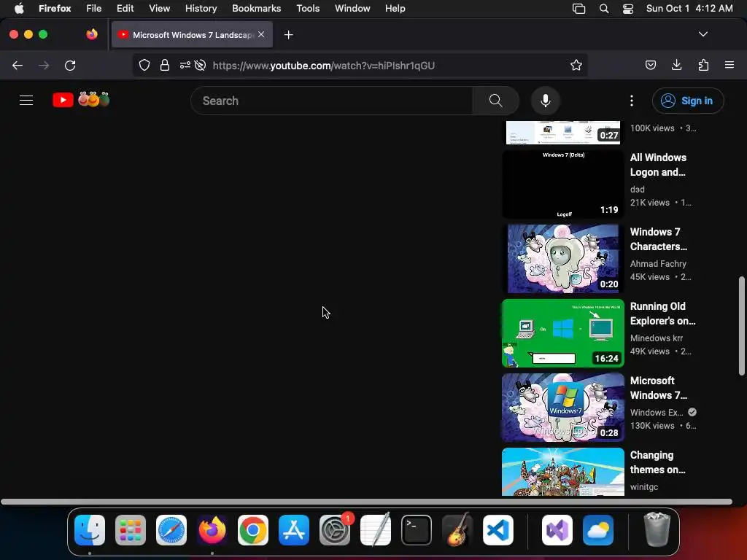
Task: Open YouTube settings three-dot menu
Action: point(632,101)
